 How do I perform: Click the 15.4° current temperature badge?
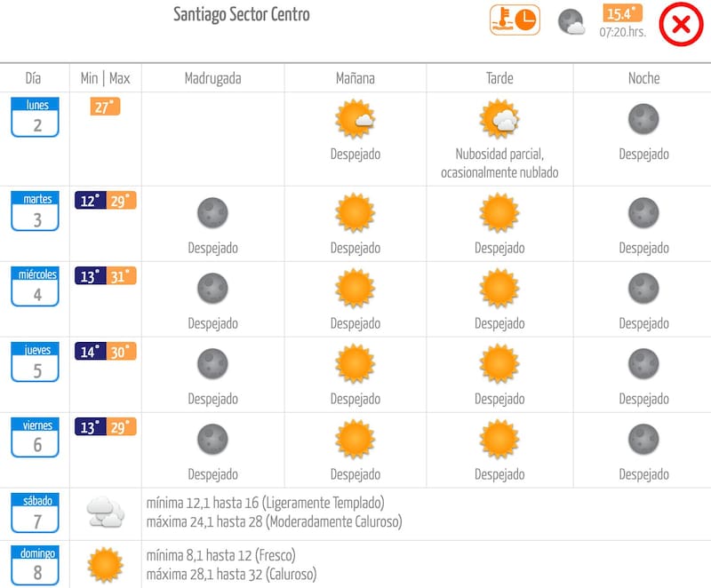click(622, 13)
